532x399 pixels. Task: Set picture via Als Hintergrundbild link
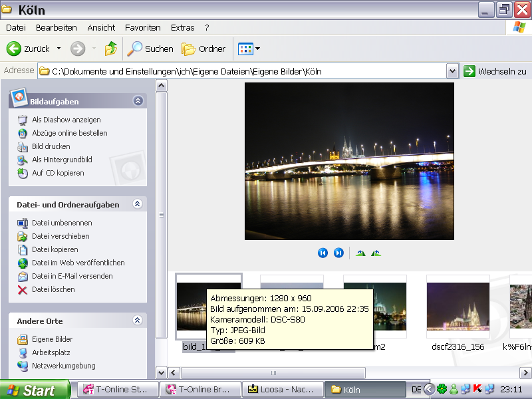coord(62,160)
